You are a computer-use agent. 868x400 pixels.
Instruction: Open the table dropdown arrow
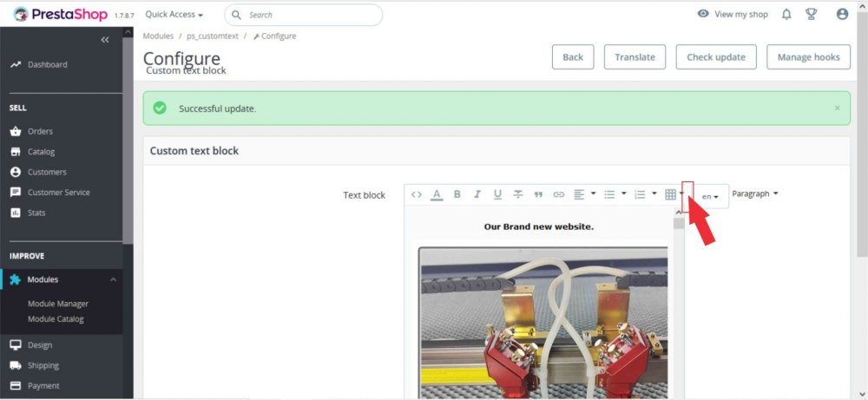coord(683,193)
